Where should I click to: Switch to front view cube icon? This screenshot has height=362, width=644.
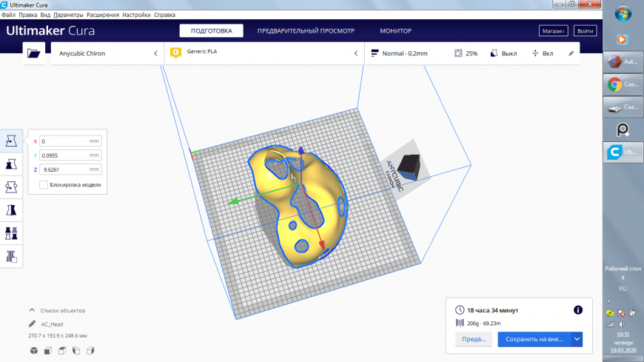pos(48,350)
